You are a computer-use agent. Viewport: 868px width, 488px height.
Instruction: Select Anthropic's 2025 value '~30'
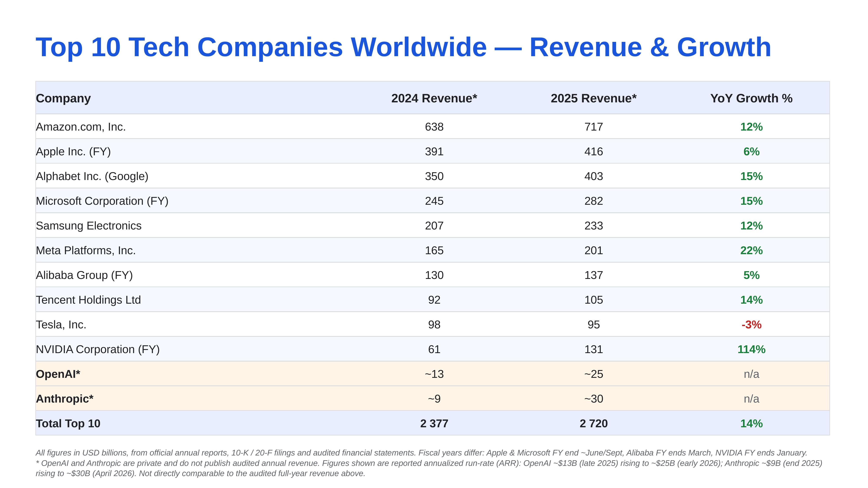[593, 399]
